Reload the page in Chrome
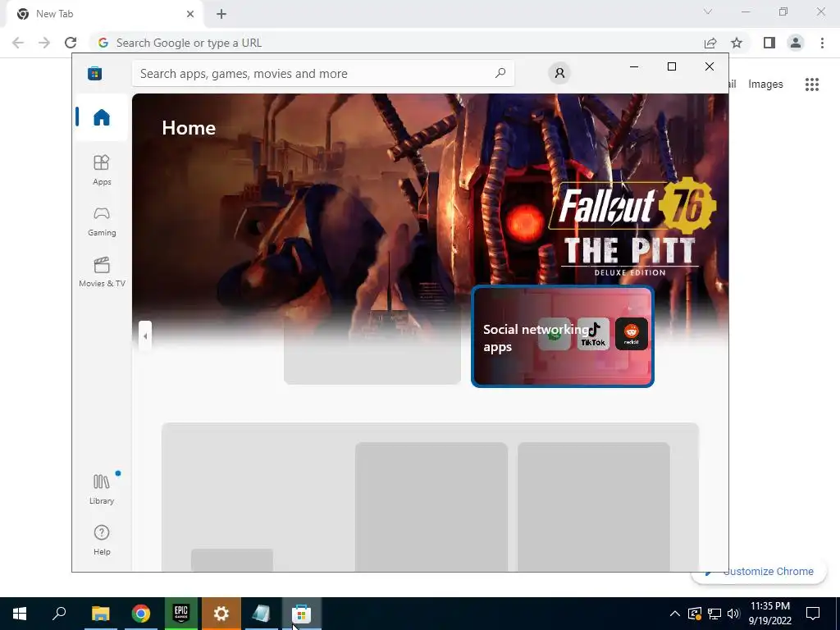 [x=71, y=43]
